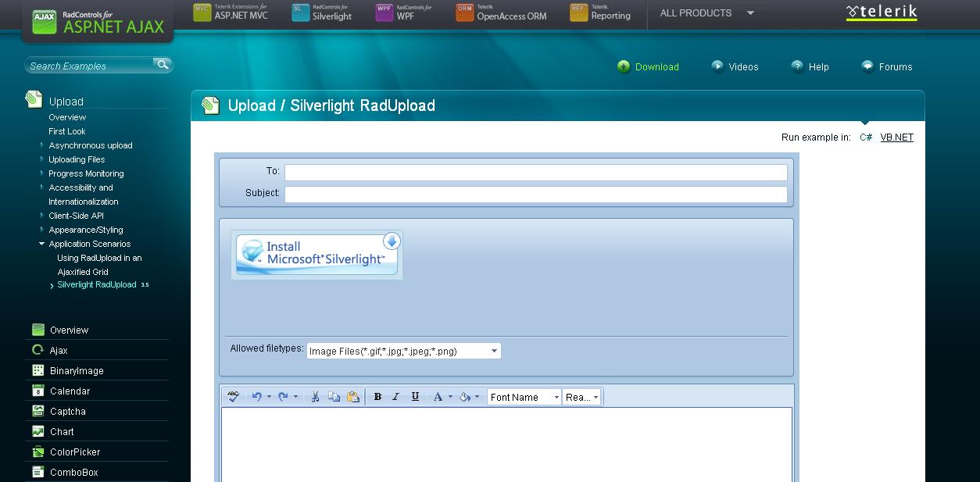Viewport: 980px width, 482px height.
Task: Click the Cut scissors icon
Action: (x=315, y=397)
